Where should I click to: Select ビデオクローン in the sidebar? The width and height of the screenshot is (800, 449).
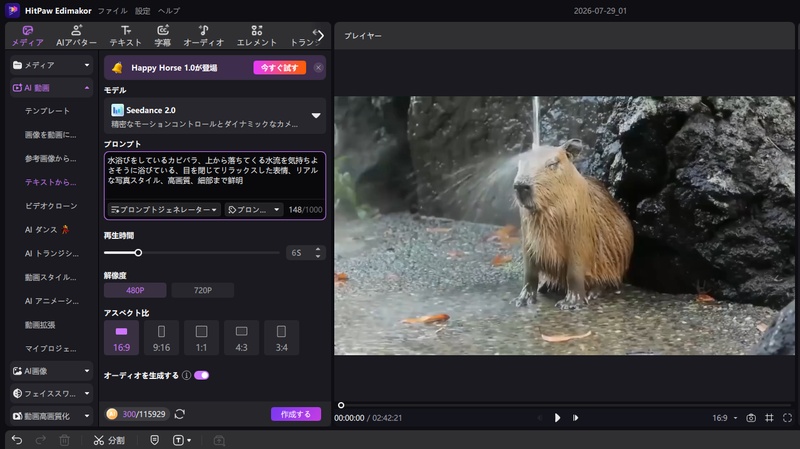[51, 206]
